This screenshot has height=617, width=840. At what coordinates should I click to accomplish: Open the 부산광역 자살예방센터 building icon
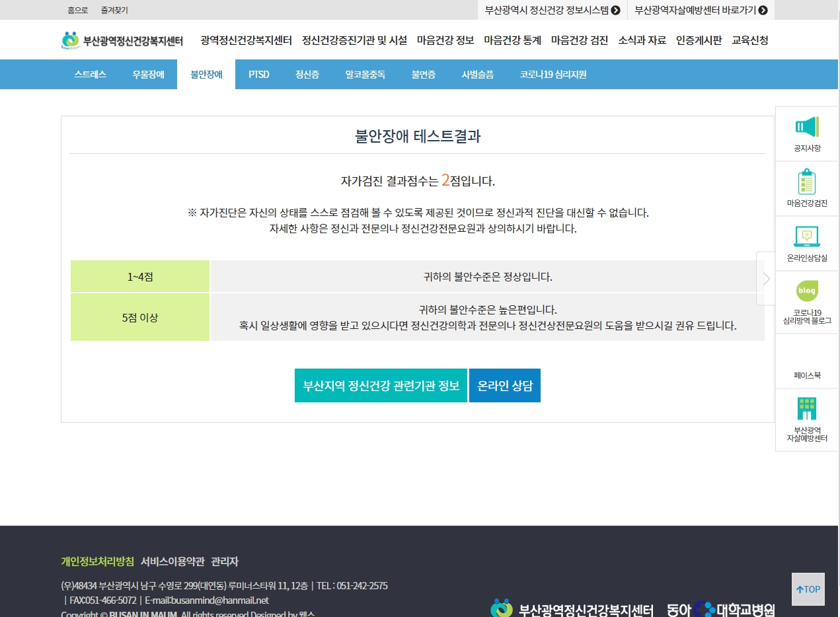(x=807, y=409)
